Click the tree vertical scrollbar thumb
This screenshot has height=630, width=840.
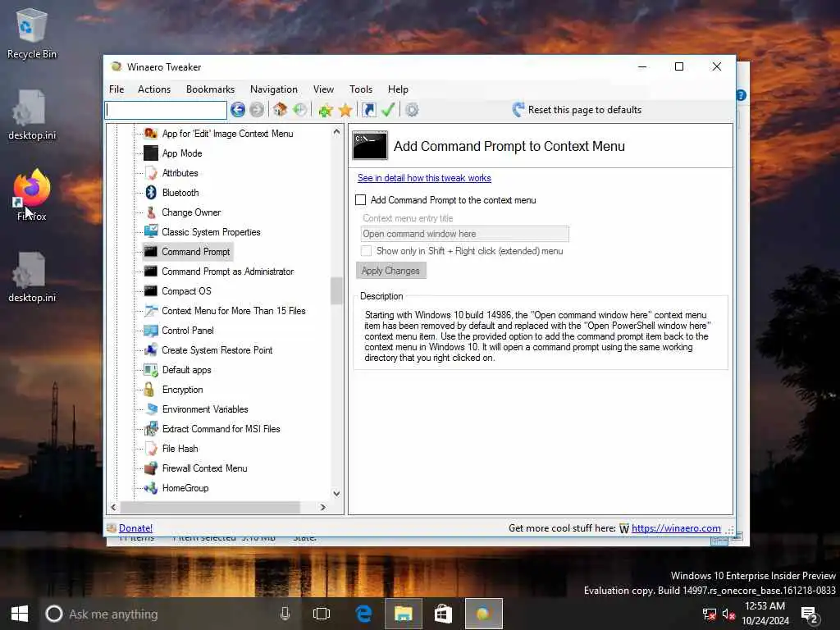[336, 290]
